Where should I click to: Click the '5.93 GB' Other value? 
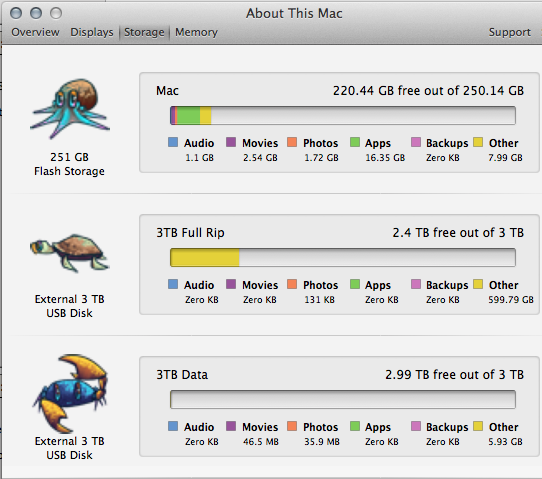tap(505, 442)
